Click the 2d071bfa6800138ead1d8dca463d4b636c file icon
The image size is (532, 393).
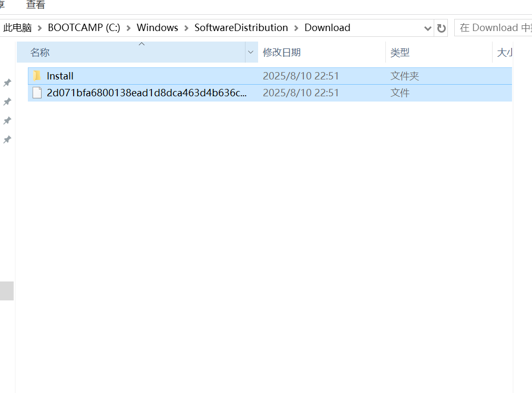37,93
